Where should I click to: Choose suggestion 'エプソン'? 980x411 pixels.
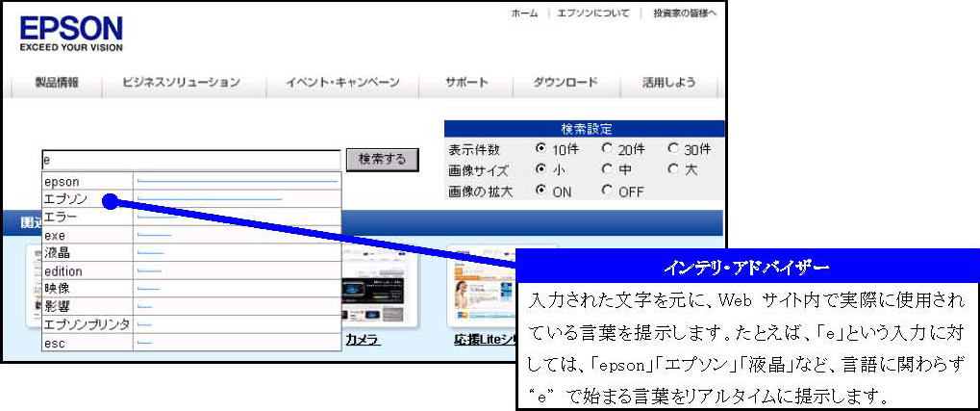pos(191,199)
